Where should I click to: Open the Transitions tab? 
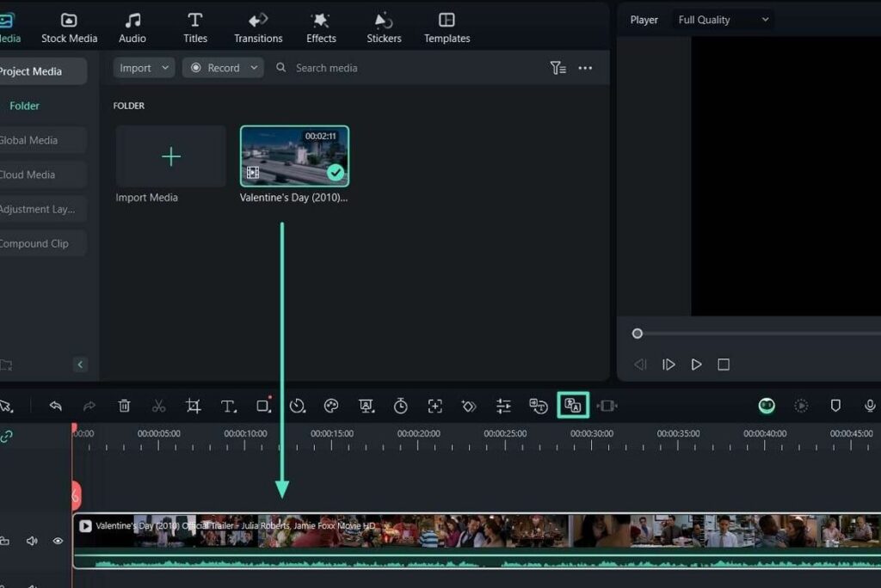[x=258, y=28]
